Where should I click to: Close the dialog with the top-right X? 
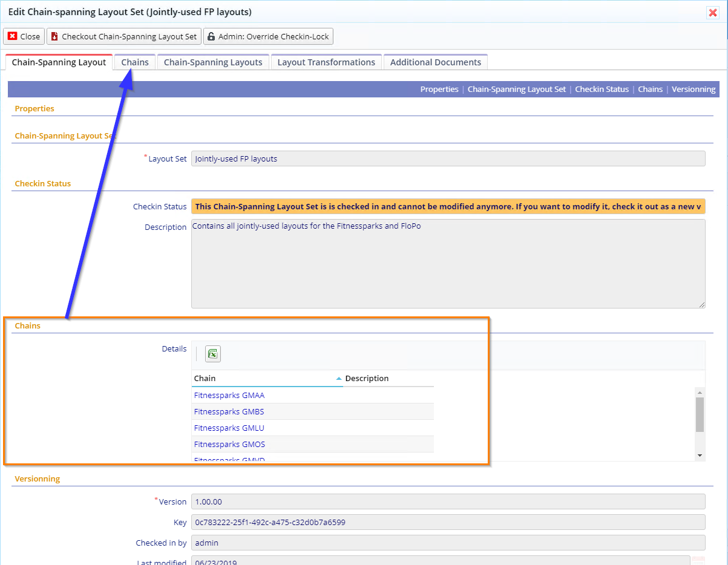(x=712, y=12)
